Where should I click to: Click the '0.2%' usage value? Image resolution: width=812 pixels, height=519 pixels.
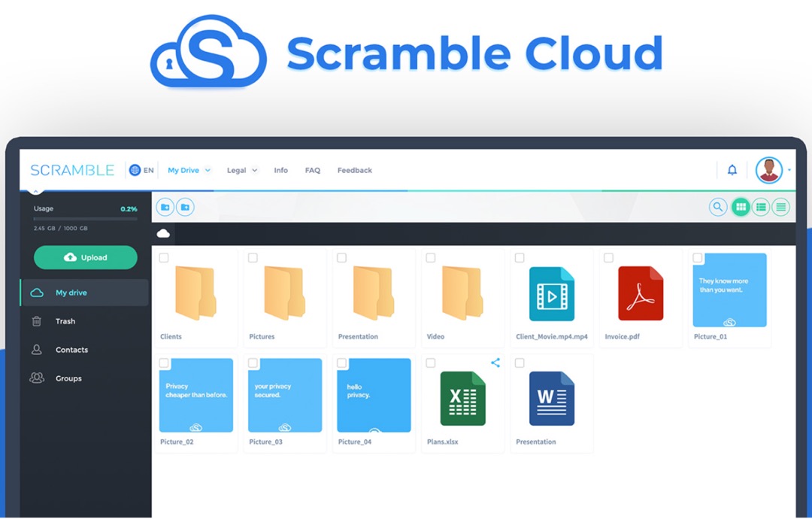click(129, 209)
